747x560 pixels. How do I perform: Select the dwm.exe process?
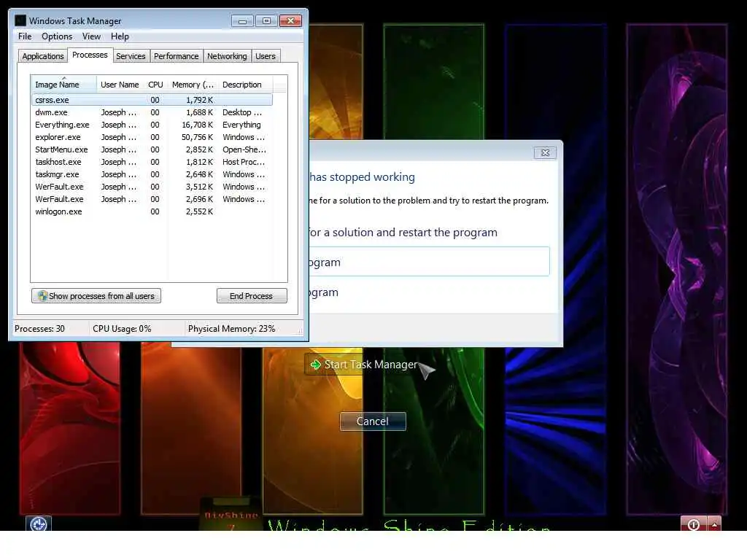tap(152, 112)
